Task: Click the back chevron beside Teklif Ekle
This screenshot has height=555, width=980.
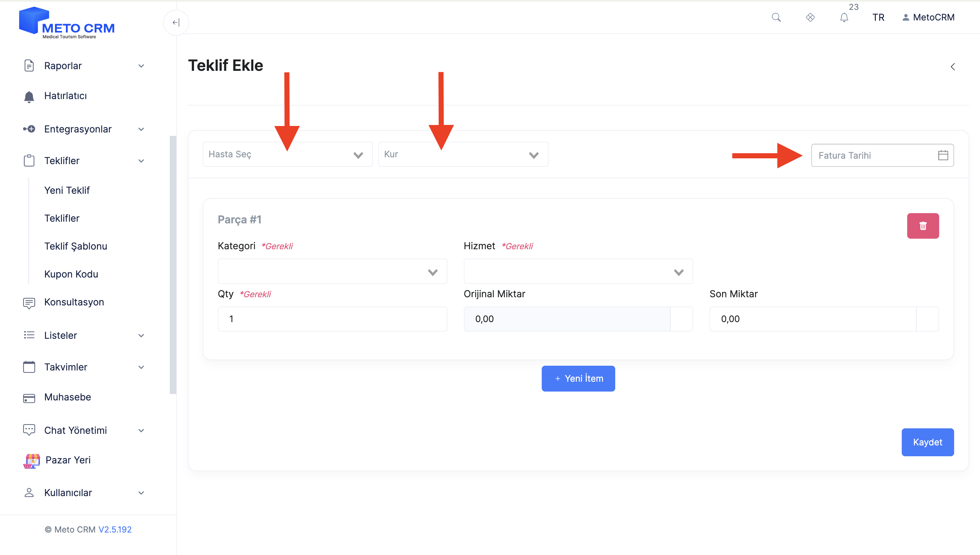Action: (x=952, y=67)
